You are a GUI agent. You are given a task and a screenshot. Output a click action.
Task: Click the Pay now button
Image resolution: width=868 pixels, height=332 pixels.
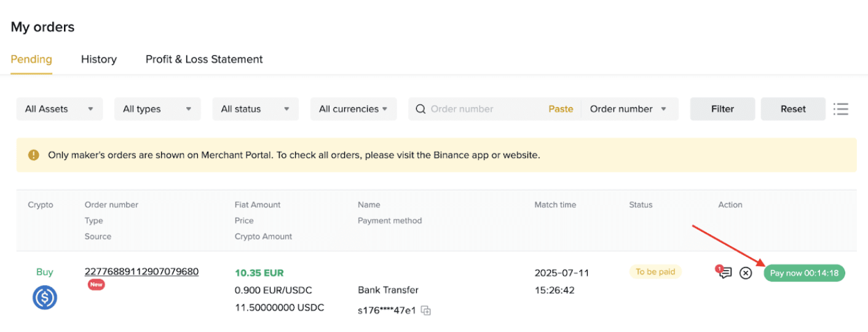pos(805,273)
